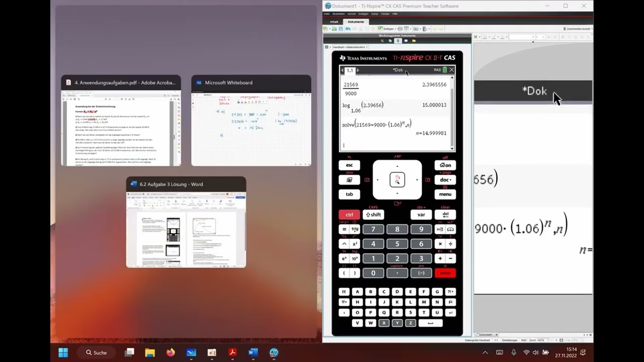The image size is (644, 362).
Task: Open Adobe Acrobat from the taskbar
Action: [x=232, y=352]
